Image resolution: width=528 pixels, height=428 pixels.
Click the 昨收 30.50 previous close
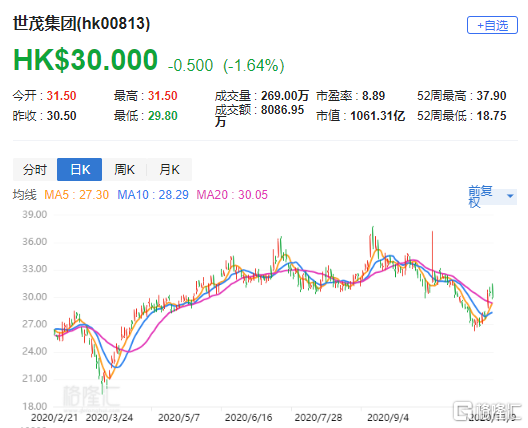[44, 116]
